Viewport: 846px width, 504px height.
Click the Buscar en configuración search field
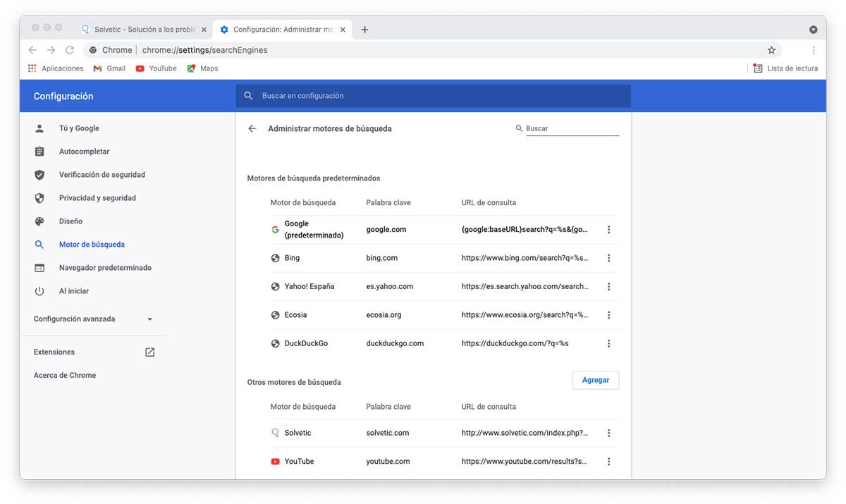(x=433, y=96)
